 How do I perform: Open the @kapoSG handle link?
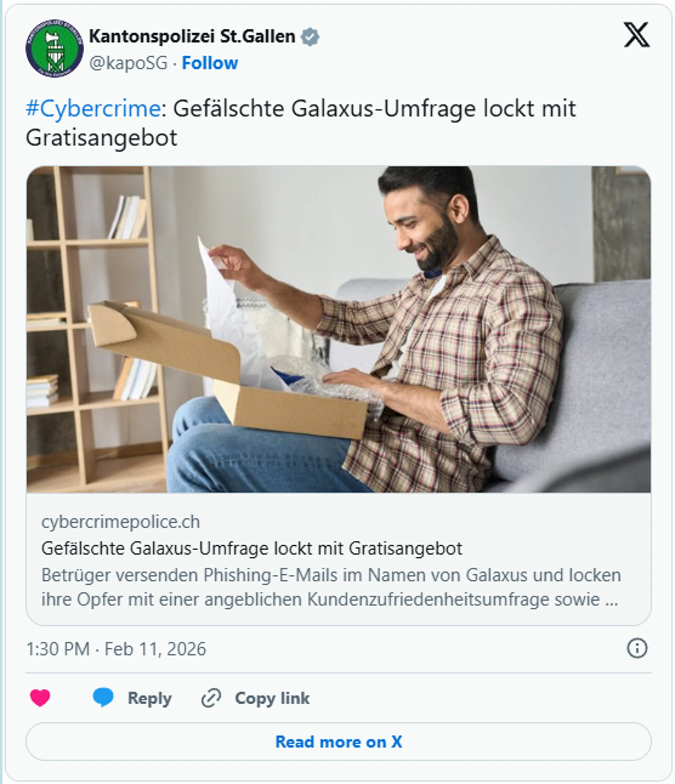coord(128,63)
